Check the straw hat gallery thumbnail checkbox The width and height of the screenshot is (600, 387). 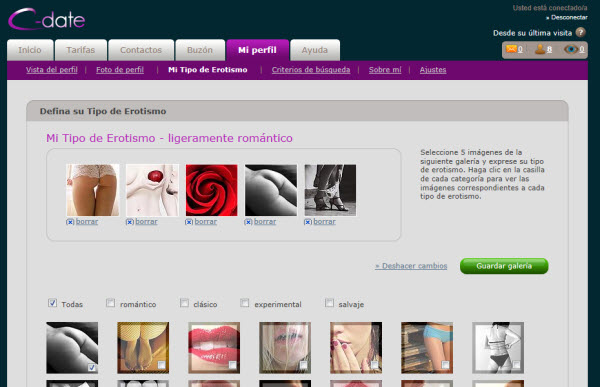coord(161,365)
